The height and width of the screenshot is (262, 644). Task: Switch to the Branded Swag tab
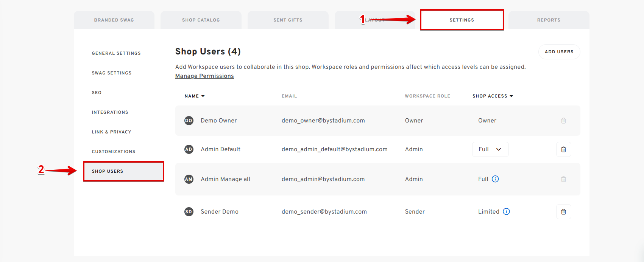[x=114, y=20]
